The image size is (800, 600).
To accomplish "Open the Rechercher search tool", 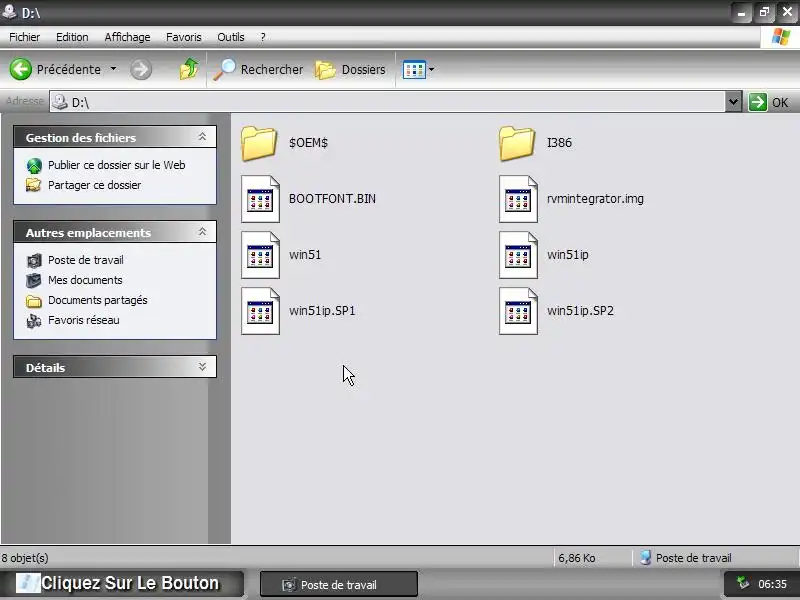I will pos(258,69).
